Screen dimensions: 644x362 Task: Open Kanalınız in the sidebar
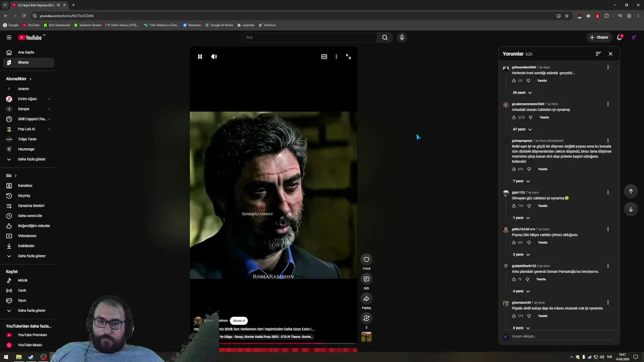click(29, 186)
